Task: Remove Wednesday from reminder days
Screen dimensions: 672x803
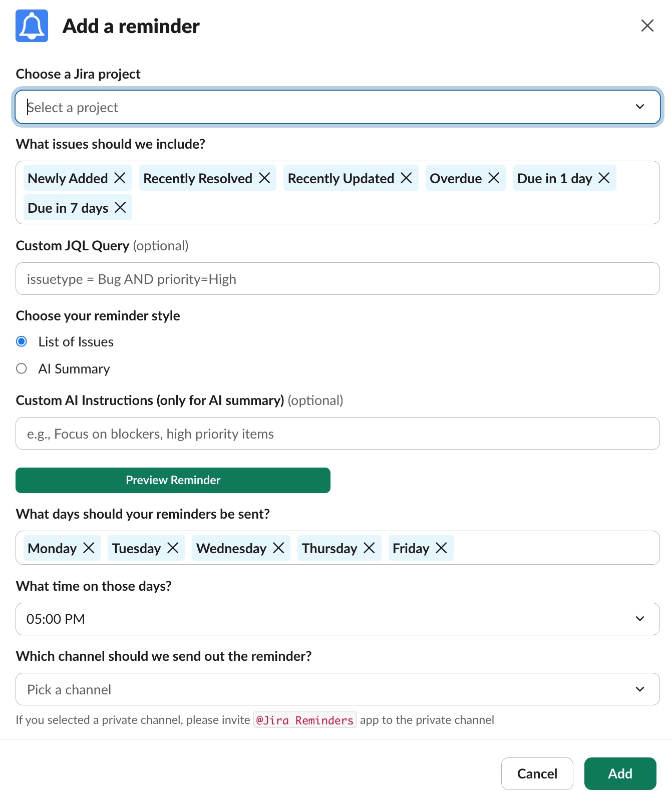Action: (278, 548)
